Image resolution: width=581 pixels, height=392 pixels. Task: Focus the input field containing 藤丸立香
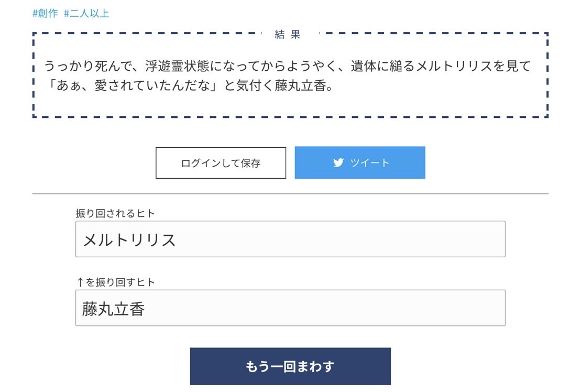tap(290, 308)
